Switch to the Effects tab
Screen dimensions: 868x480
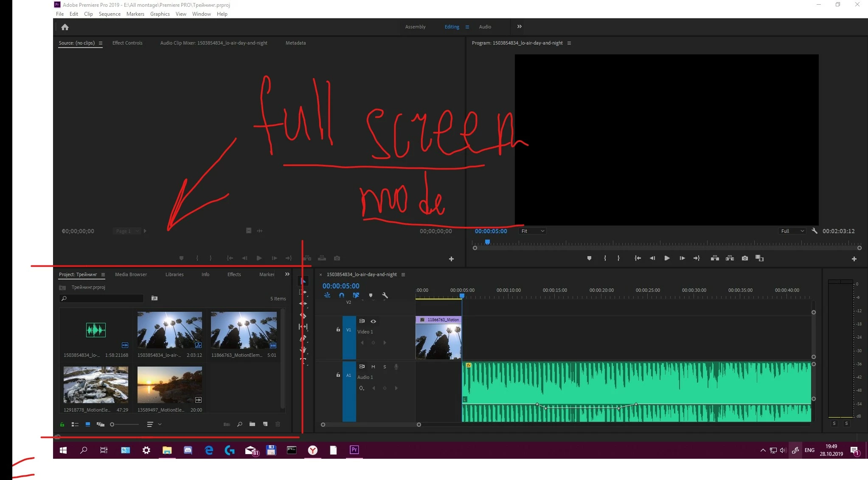pyautogui.click(x=234, y=274)
